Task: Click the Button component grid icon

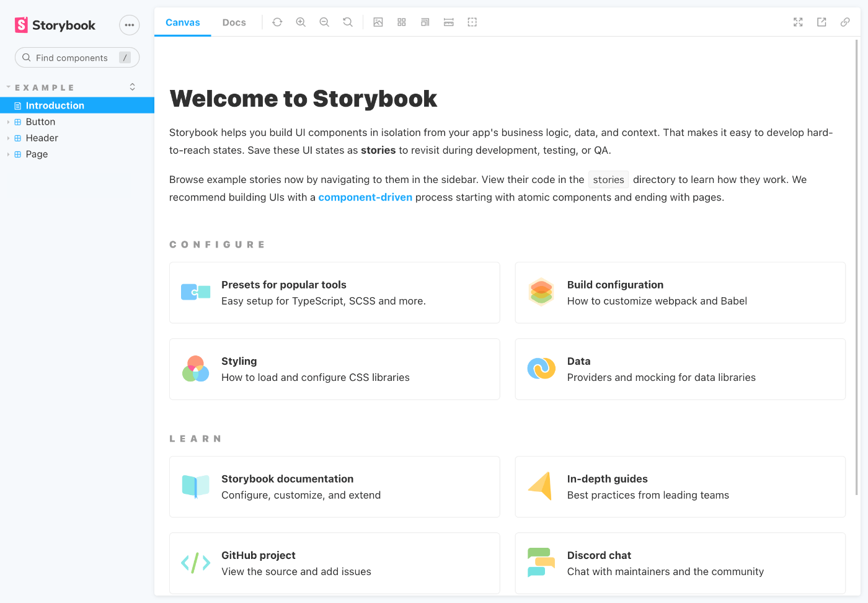Action: tap(18, 122)
